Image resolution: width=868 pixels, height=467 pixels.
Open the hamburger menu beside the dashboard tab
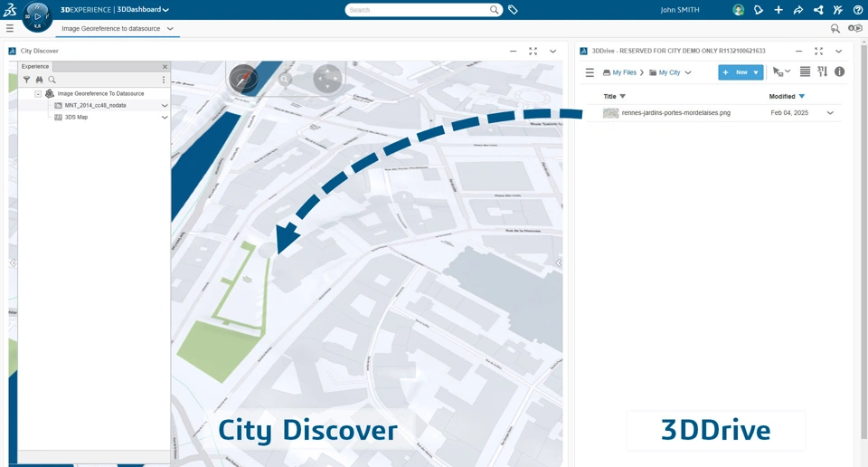9,28
